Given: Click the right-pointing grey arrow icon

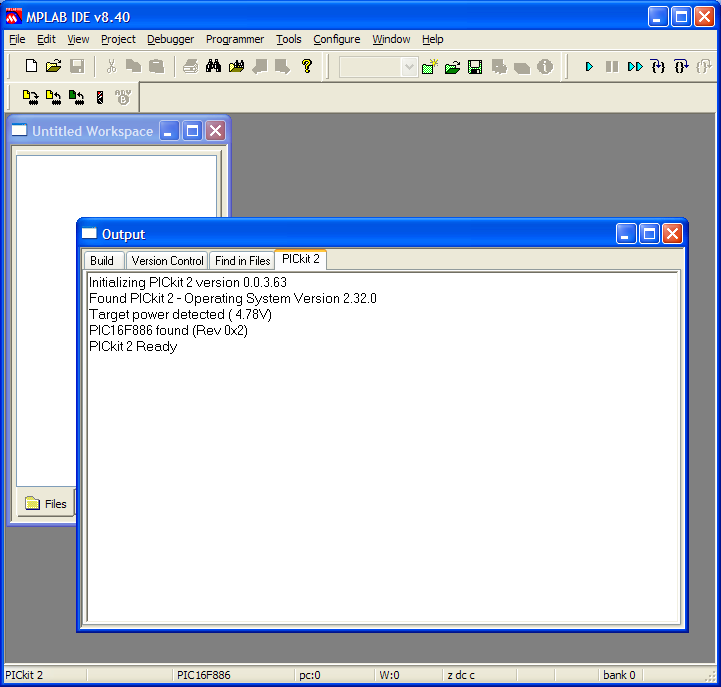Looking at the screenshot, I should coord(282,66).
